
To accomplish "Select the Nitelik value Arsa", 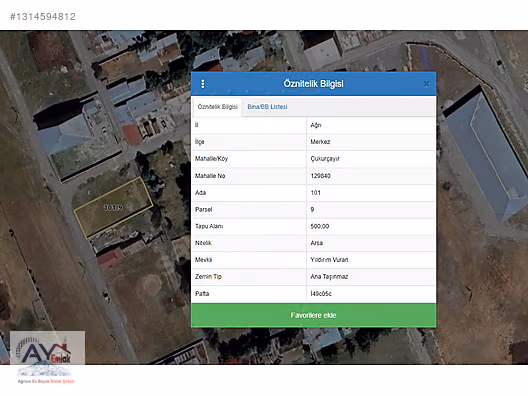I will [317, 243].
